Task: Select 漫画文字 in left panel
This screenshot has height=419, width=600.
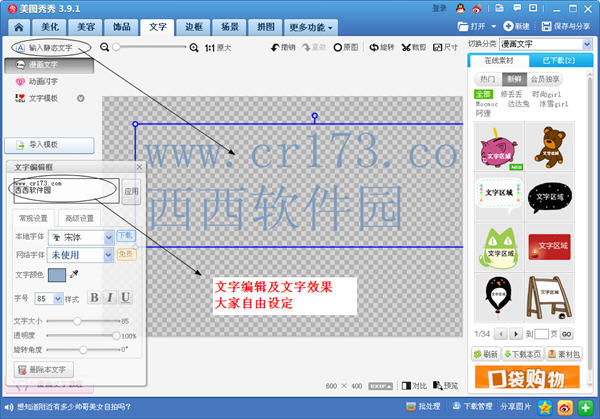Action: coord(49,65)
